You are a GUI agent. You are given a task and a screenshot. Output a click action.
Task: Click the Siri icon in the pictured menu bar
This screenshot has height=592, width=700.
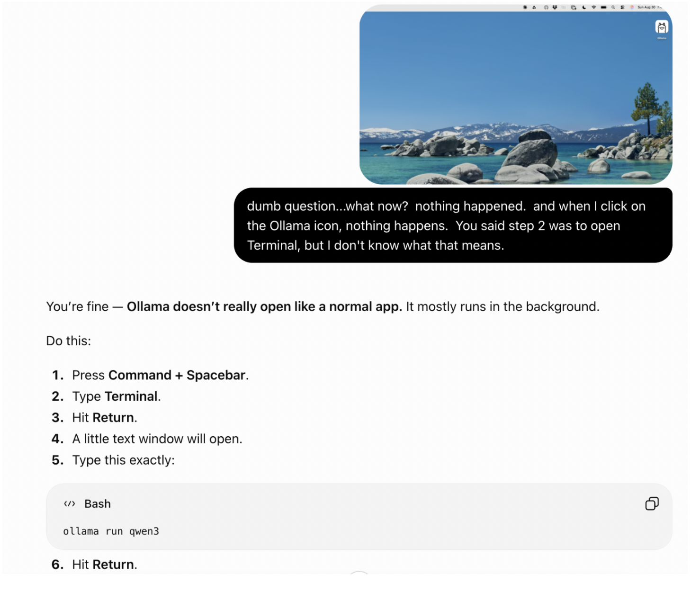point(632,7)
